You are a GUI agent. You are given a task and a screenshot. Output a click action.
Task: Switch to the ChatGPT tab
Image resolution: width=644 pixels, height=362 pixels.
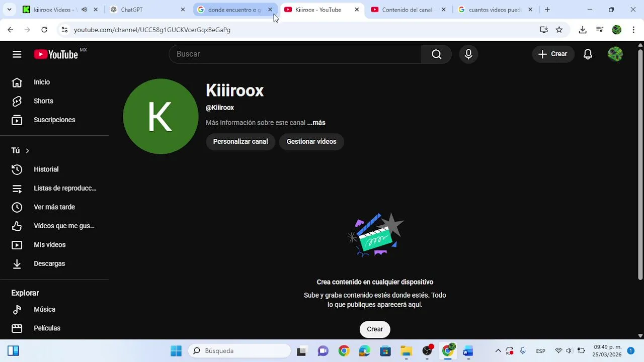pos(147,10)
